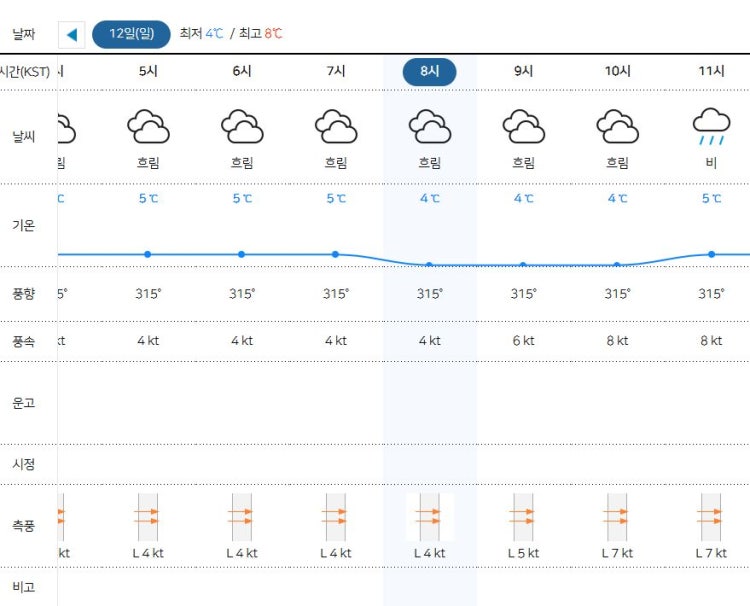Select the 10시 time header
The width and height of the screenshot is (750, 606).
tap(618, 71)
